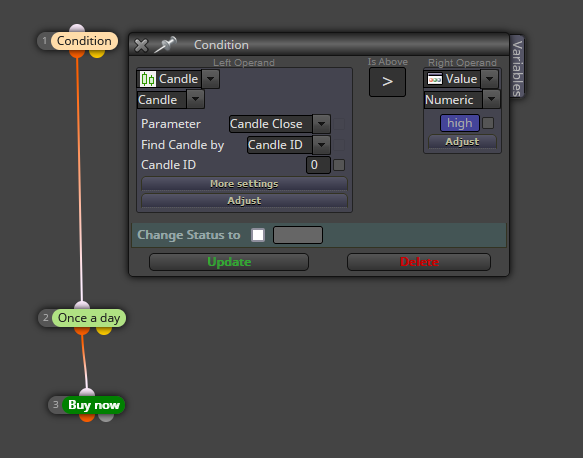This screenshot has width=583, height=458.
Task: Select the Once a day node block
Action: 89,318
